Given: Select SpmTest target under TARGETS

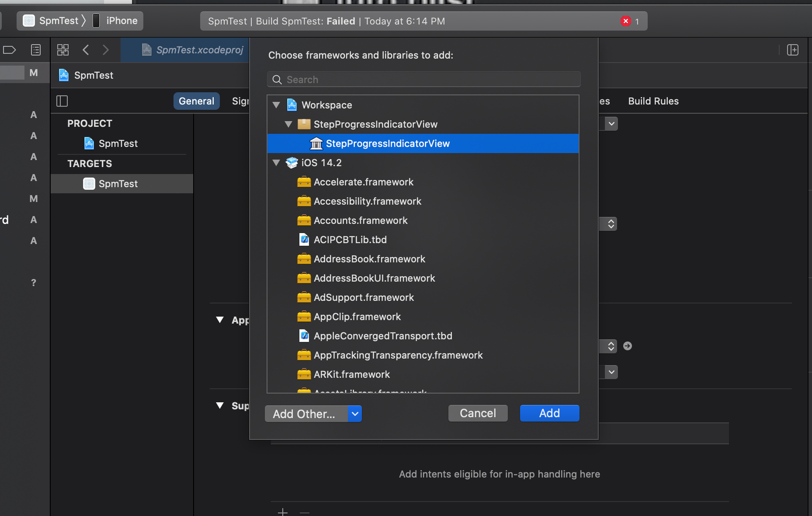Looking at the screenshot, I should 122,184.
